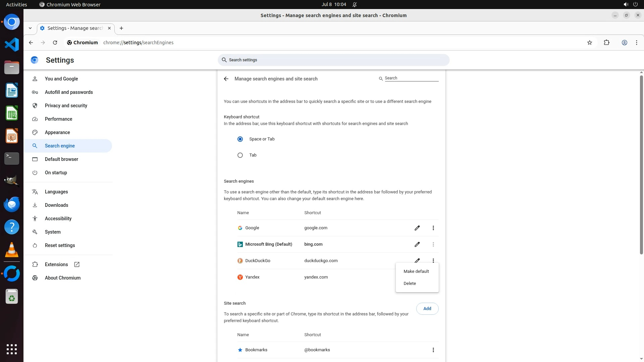Click the back arrow beside Manage search engines
Screen dimensions: 644x362
pos(226,79)
